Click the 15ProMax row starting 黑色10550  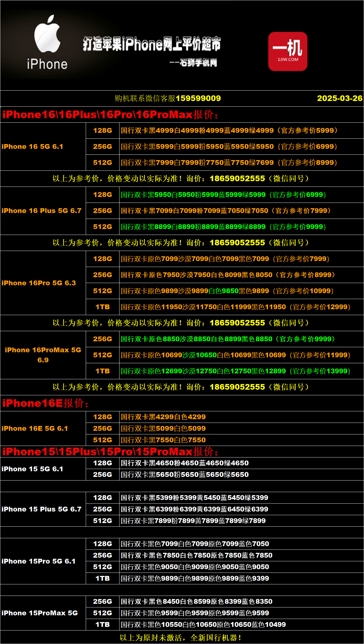pos(241,625)
